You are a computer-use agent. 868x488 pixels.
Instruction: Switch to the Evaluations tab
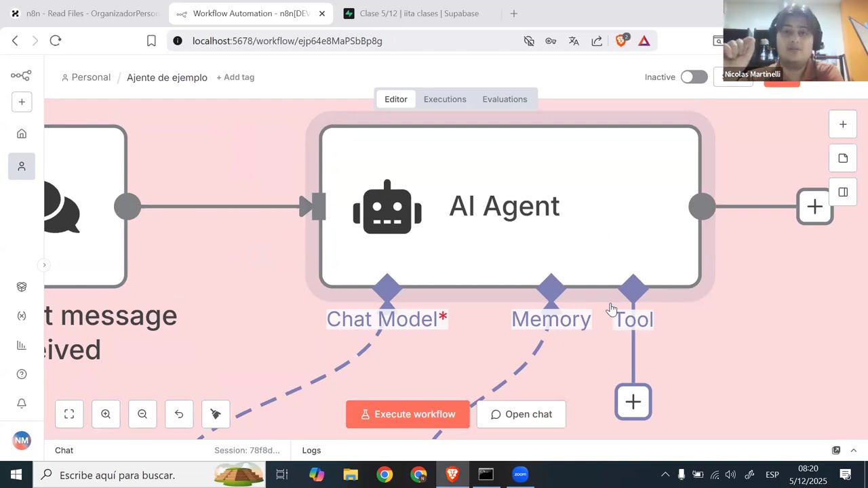click(505, 99)
